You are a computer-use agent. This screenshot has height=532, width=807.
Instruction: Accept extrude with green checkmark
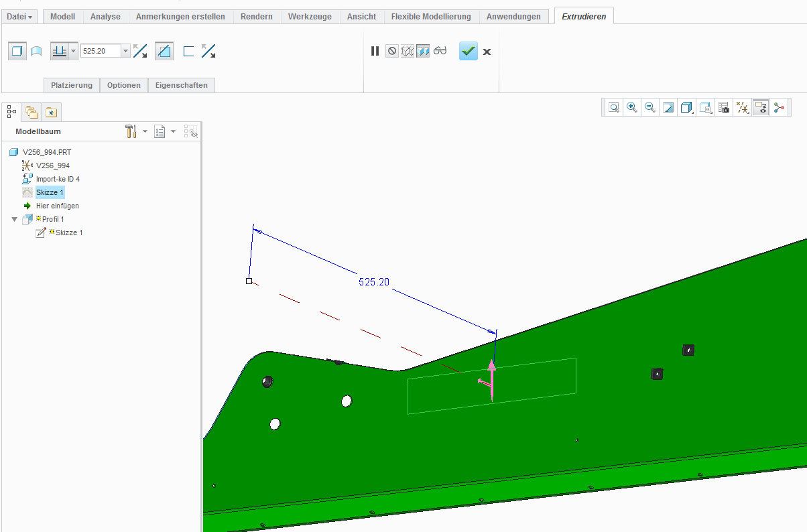[x=469, y=51]
